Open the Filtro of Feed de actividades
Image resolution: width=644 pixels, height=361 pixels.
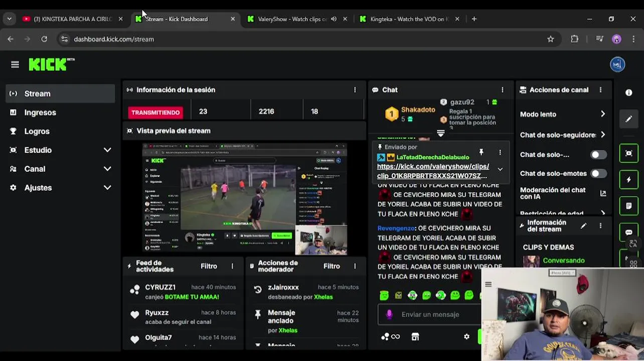[209, 266]
